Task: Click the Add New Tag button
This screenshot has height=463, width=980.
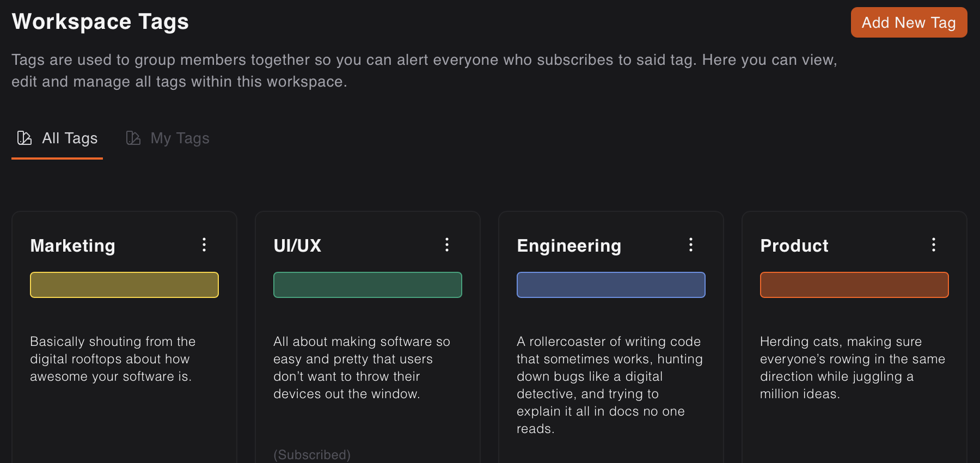Action: [x=909, y=22]
